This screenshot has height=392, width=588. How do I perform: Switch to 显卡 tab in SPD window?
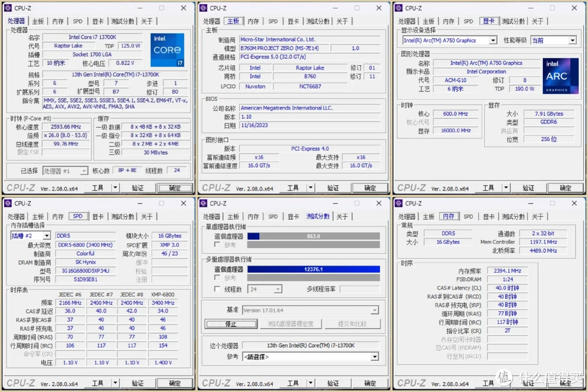tap(98, 217)
